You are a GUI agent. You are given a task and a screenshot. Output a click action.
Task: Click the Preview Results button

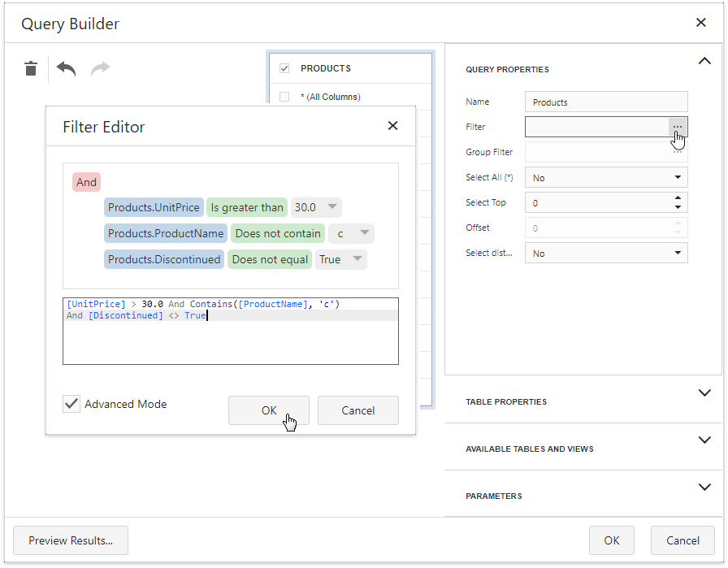tap(71, 540)
